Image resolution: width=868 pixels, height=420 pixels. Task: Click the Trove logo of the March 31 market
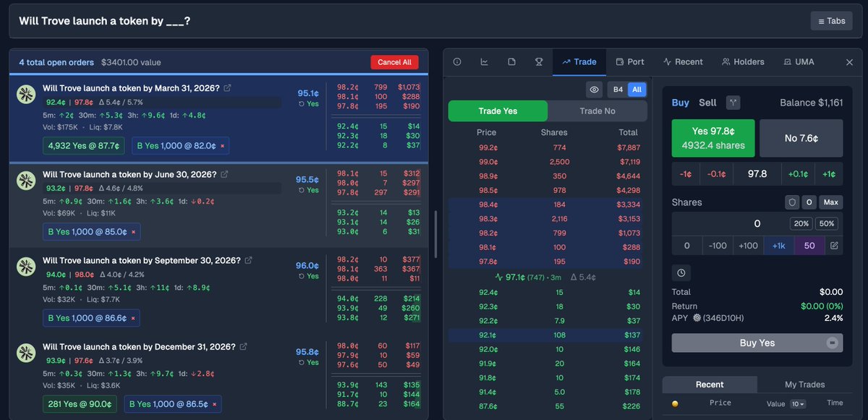(27, 94)
